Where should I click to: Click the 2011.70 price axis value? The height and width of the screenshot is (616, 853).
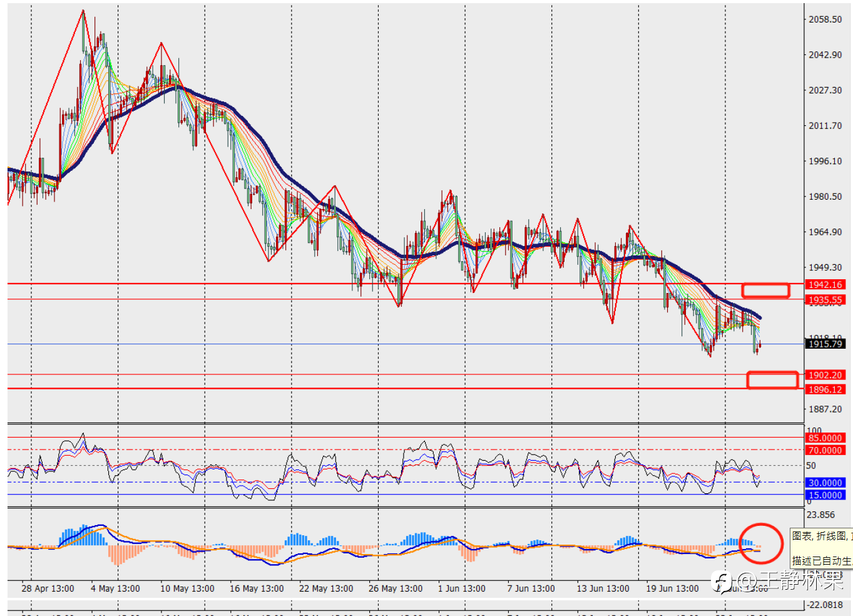pos(825,126)
